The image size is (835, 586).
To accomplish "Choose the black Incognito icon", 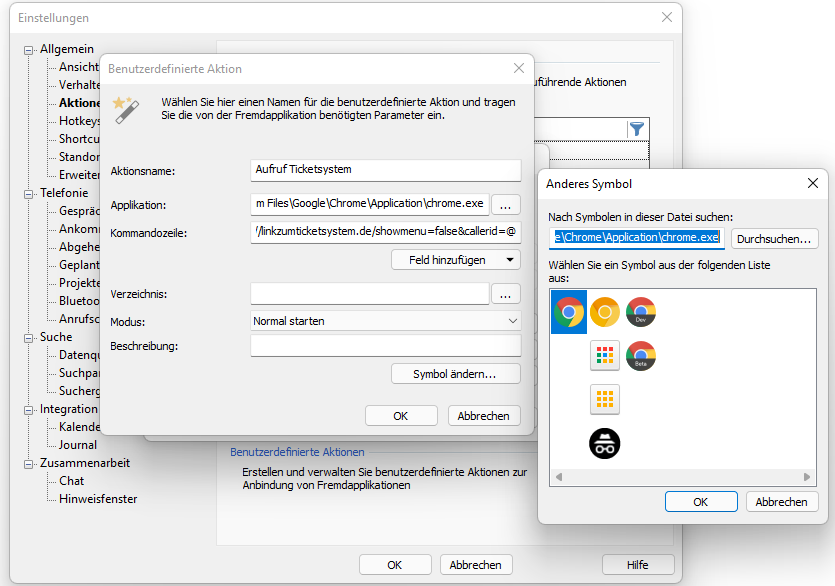I will tap(604, 442).
